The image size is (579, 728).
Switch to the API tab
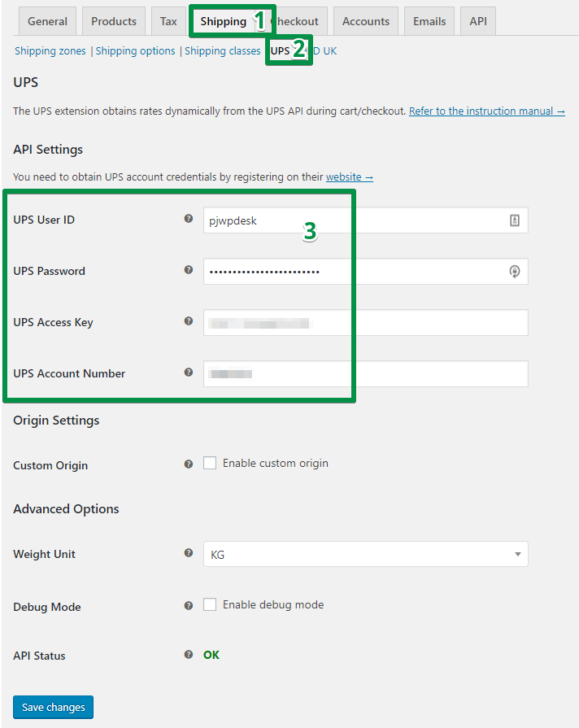(478, 21)
